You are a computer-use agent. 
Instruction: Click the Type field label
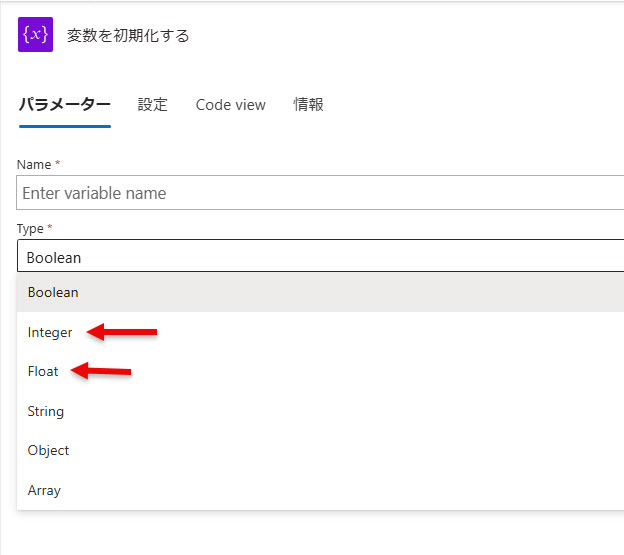coord(30,229)
